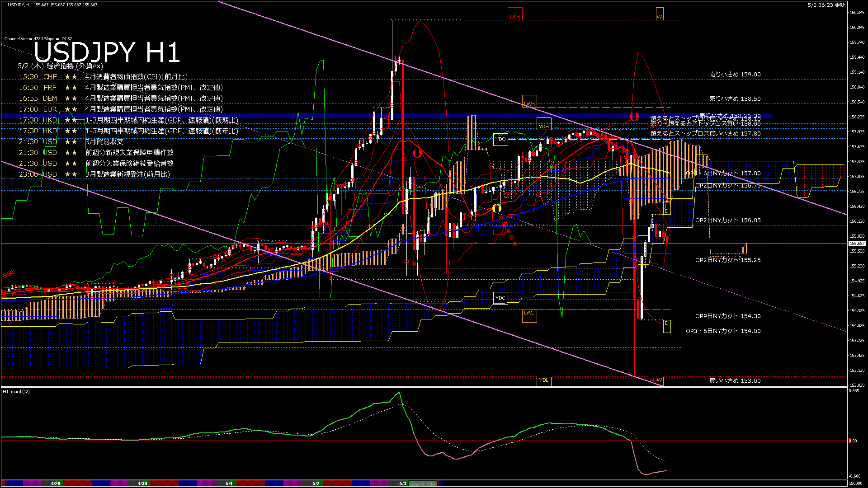The width and height of the screenshot is (868, 488).
Task: Click the red LMH level marker box
Action: click(x=515, y=14)
